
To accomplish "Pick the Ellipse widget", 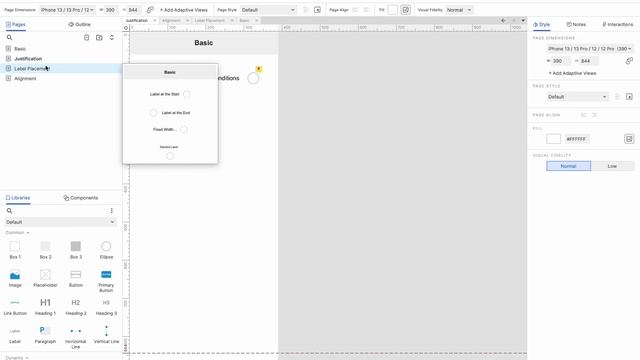I will 106,250.
